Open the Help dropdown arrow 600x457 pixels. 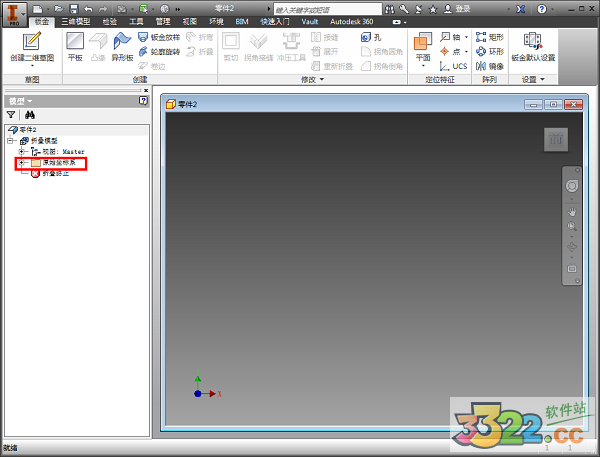(x=552, y=9)
